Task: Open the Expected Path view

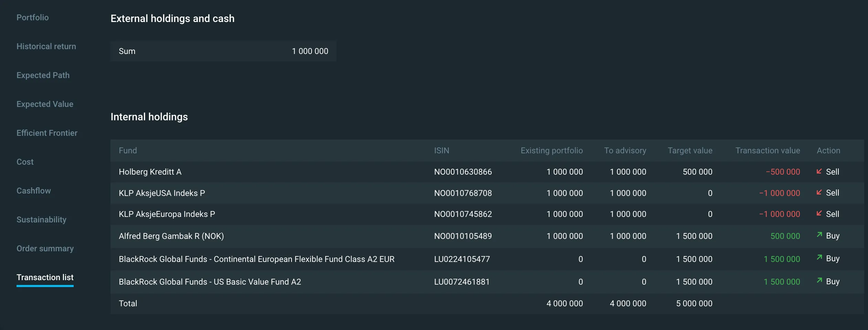Action: 43,75
